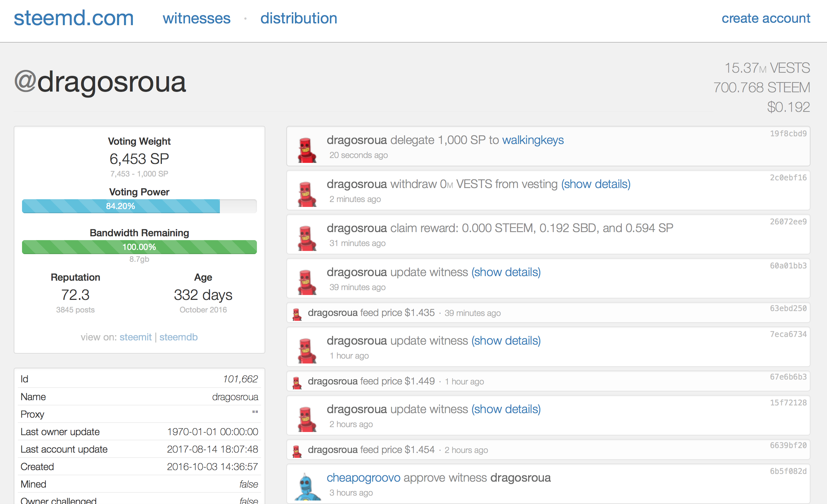Click the 332 days age value
The width and height of the screenshot is (827, 504).
(x=203, y=295)
